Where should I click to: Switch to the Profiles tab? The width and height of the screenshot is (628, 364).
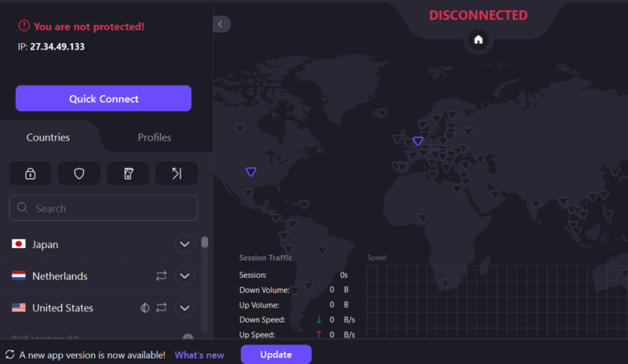coord(155,137)
